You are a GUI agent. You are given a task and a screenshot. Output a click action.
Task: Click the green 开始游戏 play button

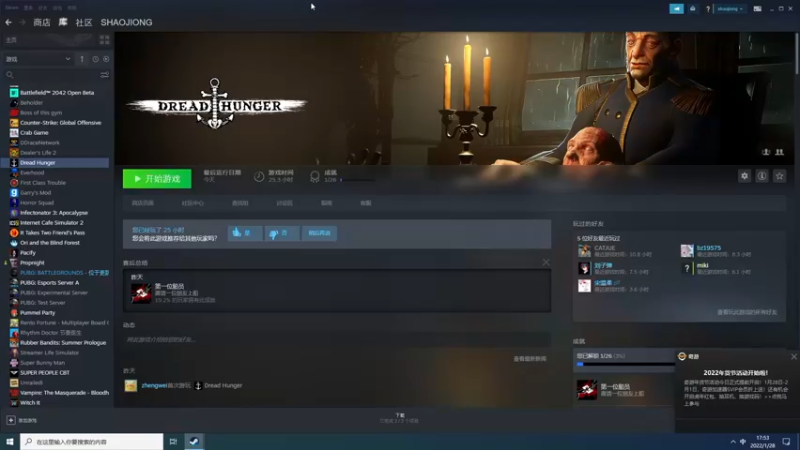(x=157, y=179)
